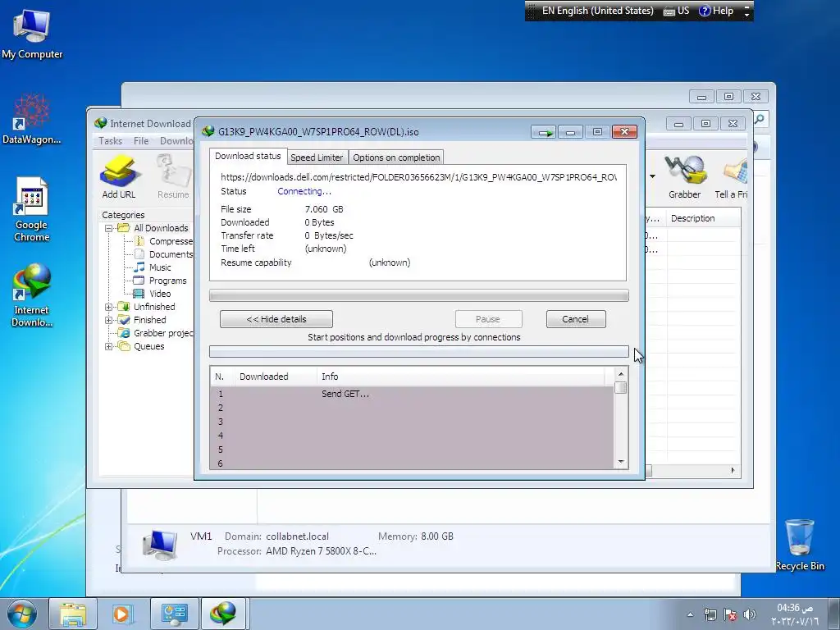Switch to the Download status tab
Viewport: 840px width, 630px height.
click(248, 156)
